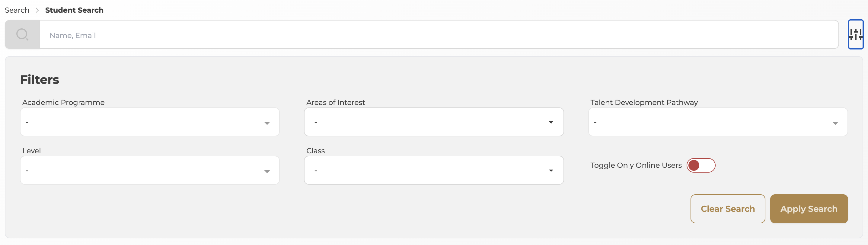Click the magnifier search icon
This screenshot has height=245, width=868.
click(22, 34)
